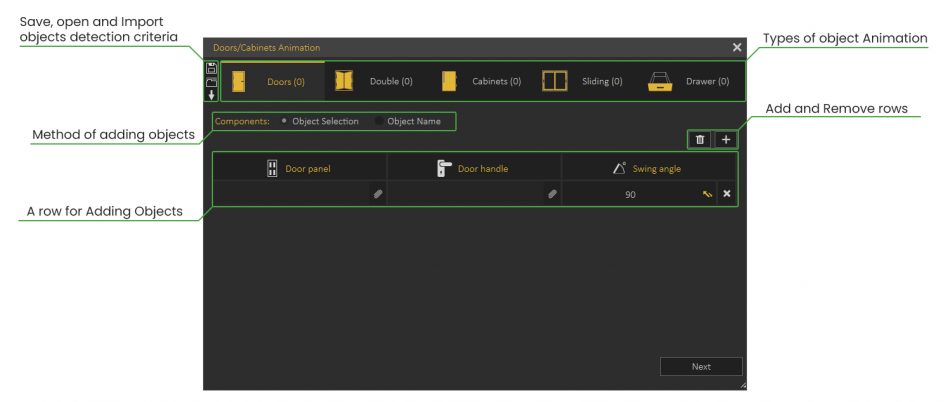Click the Door panel pick-object icon
The height and width of the screenshot is (402, 950).
tap(377, 194)
